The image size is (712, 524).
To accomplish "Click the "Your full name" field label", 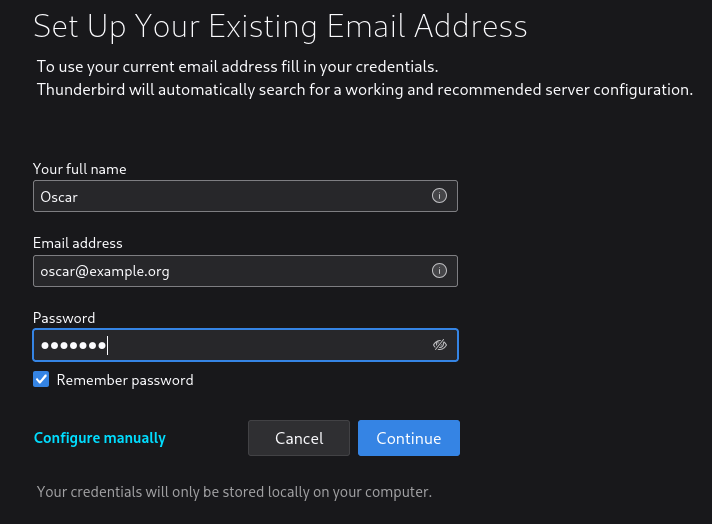I will (80, 169).
